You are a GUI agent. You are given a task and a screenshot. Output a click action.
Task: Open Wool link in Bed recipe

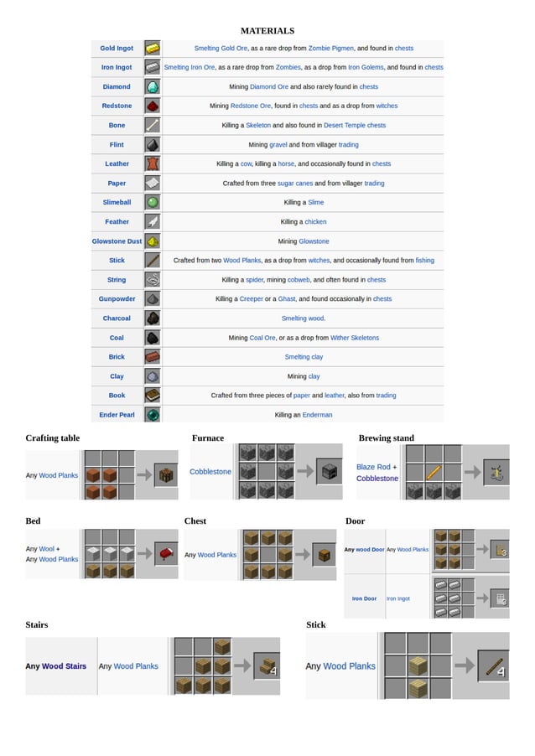point(47,549)
